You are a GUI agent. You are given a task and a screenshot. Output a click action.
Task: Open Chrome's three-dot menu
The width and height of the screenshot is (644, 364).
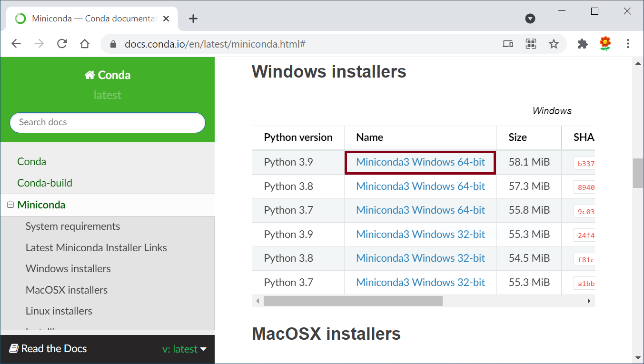[628, 44]
